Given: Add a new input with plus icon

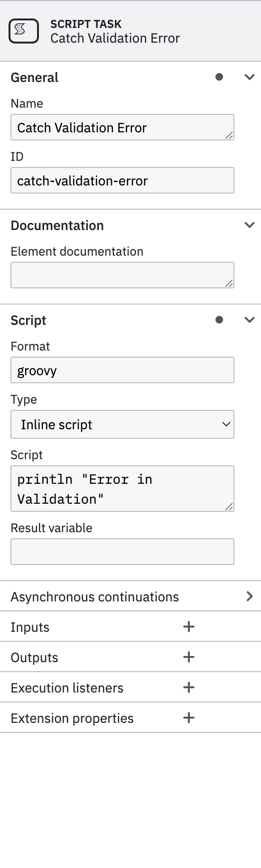Looking at the screenshot, I should (x=189, y=627).
